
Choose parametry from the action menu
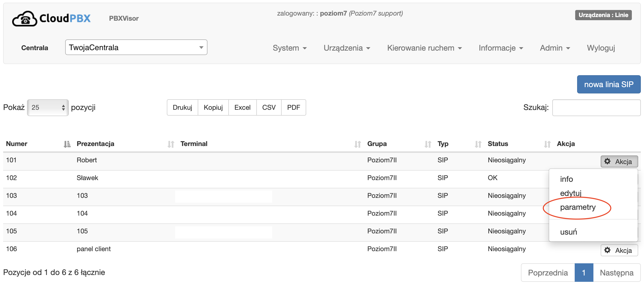[x=578, y=207]
